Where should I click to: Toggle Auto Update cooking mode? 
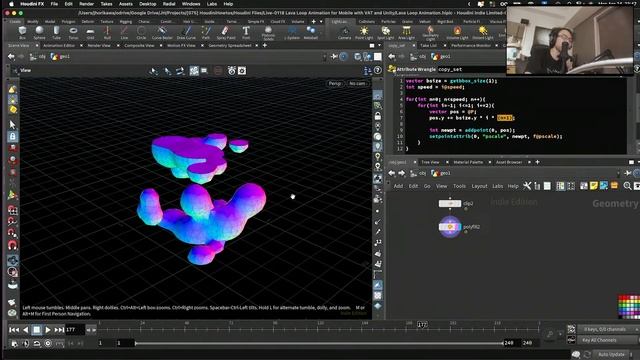611,354
